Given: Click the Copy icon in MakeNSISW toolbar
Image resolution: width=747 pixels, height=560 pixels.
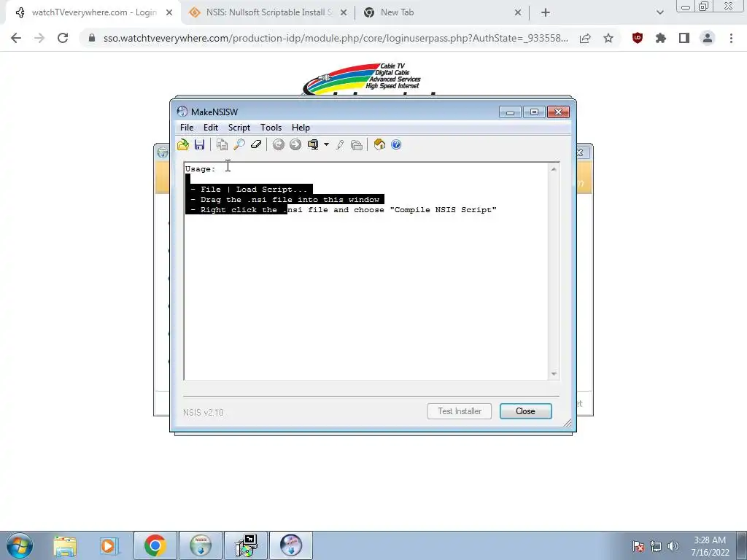Looking at the screenshot, I should [222, 145].
